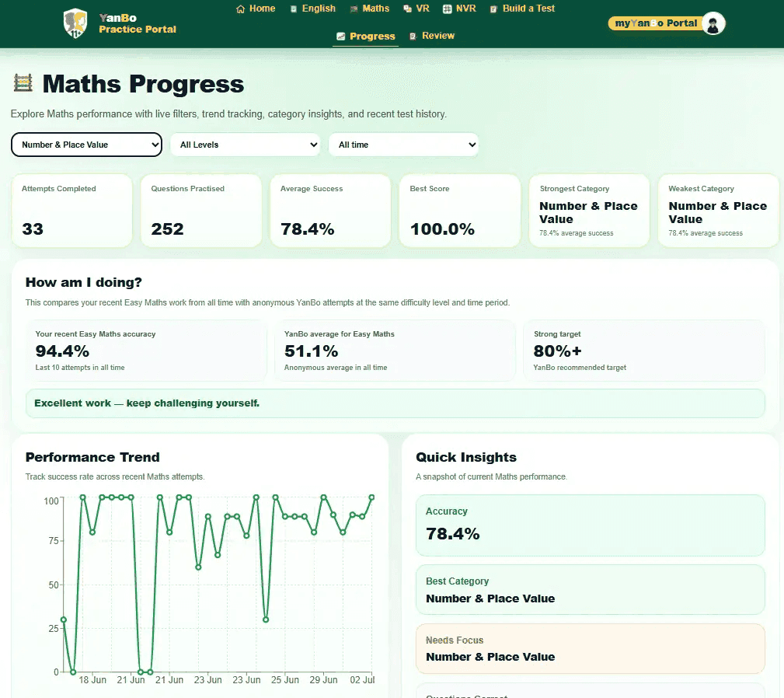This screenshot has width=784, height=698.
Task: Click the Average Success 78.4% card
Action: point(330,211)
